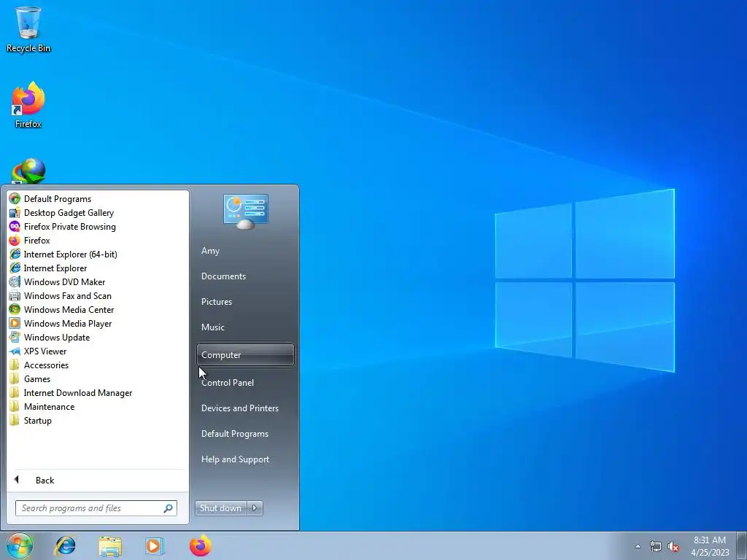The width and height of the screenshot is (747, 560).
Task: Select the Internet Download Manager desktop icon
Action: pos(28,171)
